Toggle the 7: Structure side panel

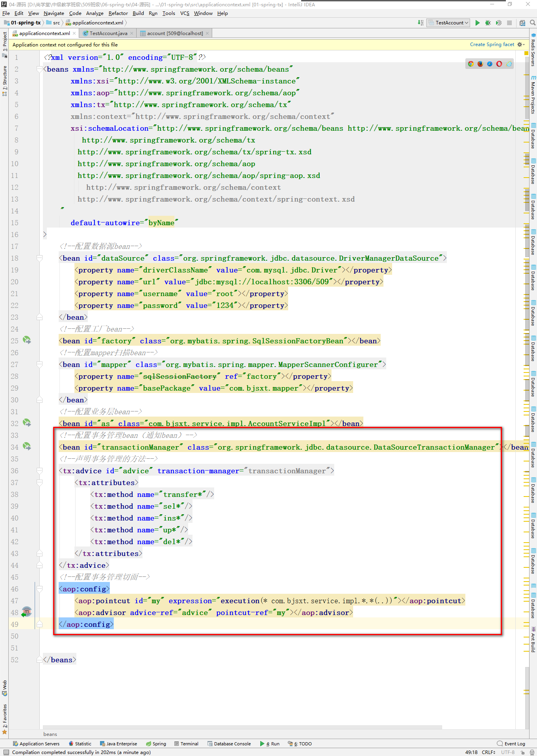pyautogui.click(x=5, y=81)
